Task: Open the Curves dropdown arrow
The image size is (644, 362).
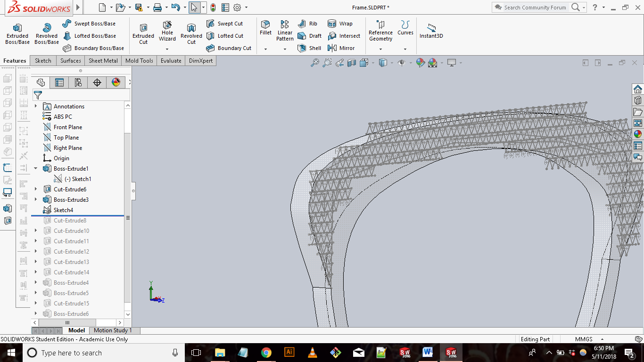Action: point(405,49)
